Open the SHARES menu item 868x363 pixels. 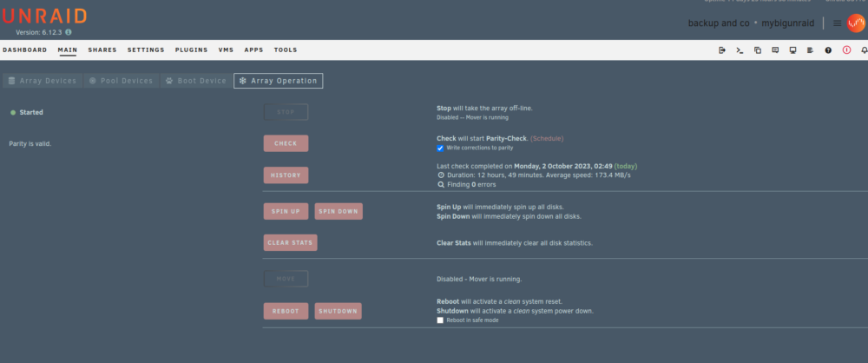click(102, 49)
